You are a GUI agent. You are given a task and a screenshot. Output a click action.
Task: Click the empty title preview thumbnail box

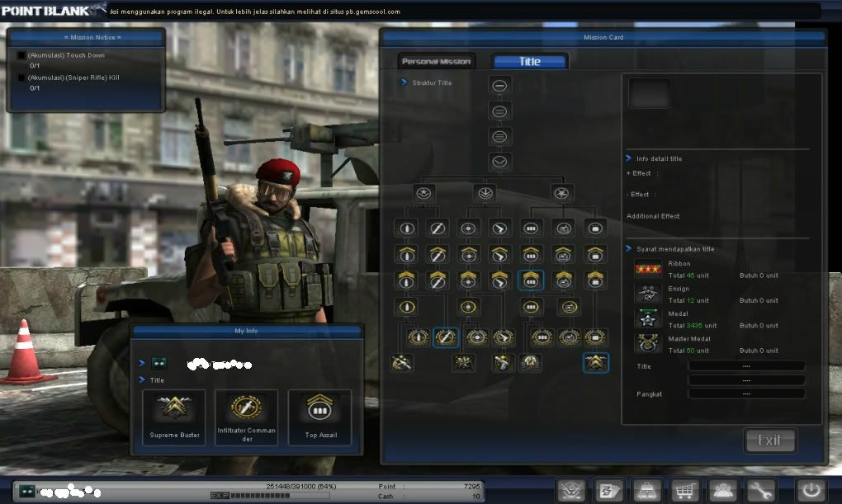tap(649, 93)
